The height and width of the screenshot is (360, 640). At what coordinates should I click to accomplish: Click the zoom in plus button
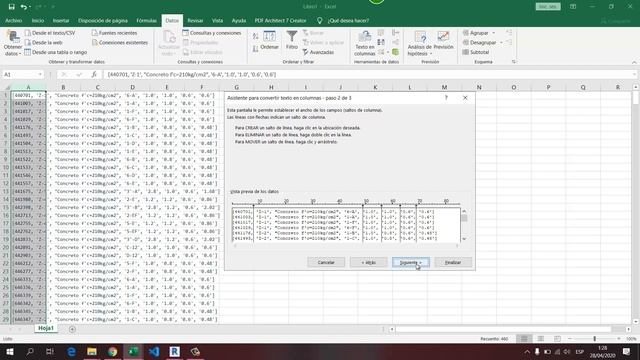click(x=619, y=339)
